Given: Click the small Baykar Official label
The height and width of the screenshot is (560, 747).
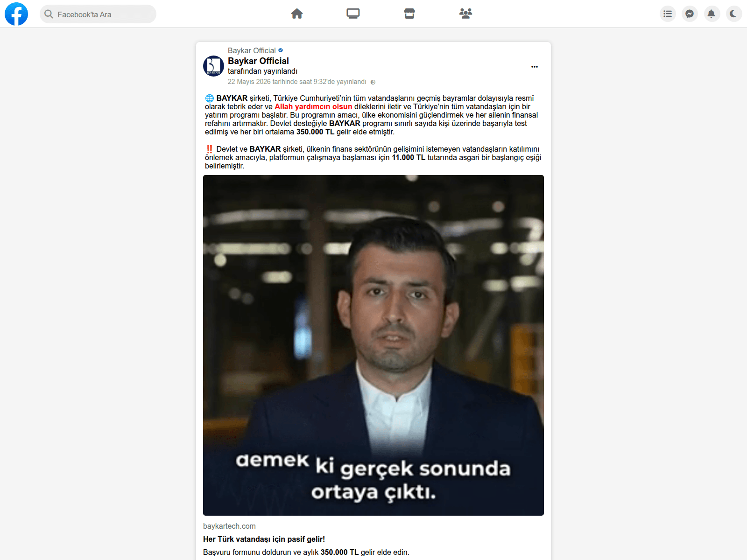Looking at the screenshot, I should 252,50.
